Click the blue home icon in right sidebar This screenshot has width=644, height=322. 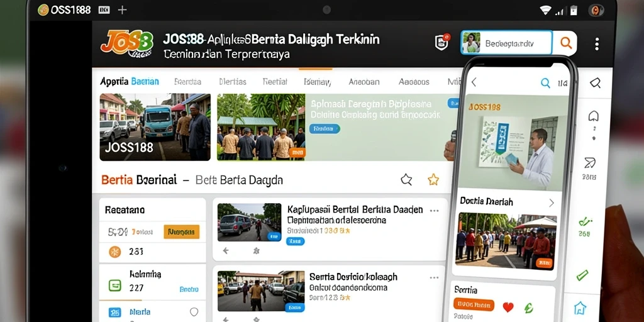580,308
